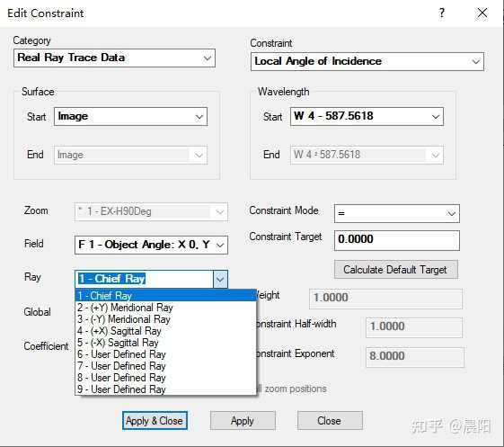Screen dimensions: 504x447
Task: Click the Apply button
Action: click(243, 420)
